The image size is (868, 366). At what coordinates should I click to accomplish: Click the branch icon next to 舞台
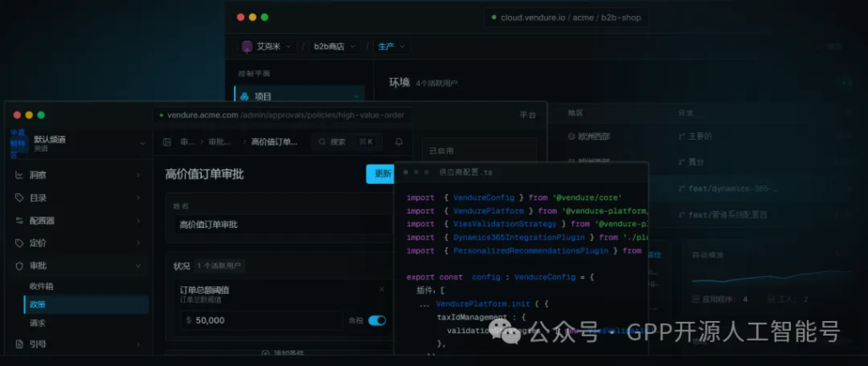tap(682, 163)
